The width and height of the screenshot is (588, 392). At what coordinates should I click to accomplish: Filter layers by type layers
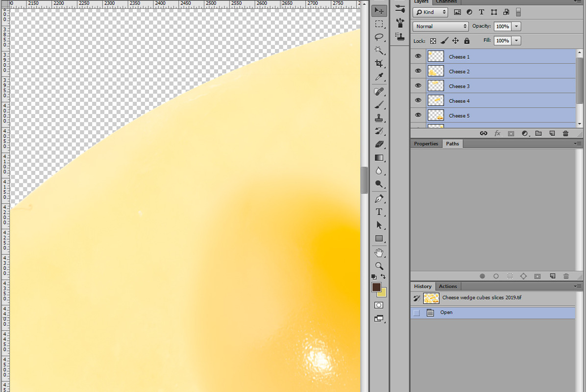click(482, 12)
